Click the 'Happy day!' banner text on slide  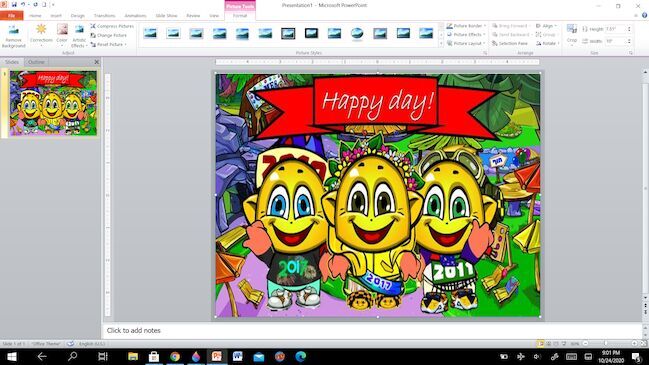tap(378, 102)
